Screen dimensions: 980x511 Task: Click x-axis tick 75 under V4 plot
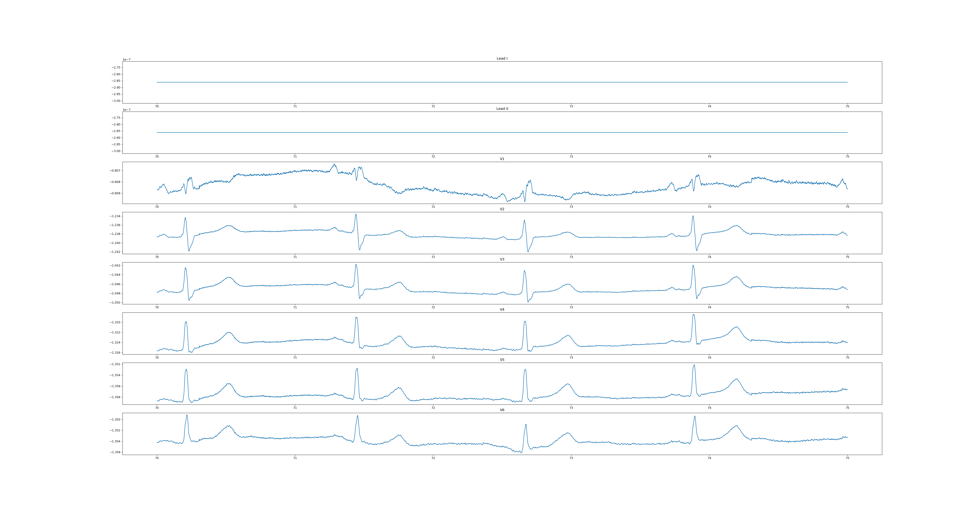coord(847,357)
